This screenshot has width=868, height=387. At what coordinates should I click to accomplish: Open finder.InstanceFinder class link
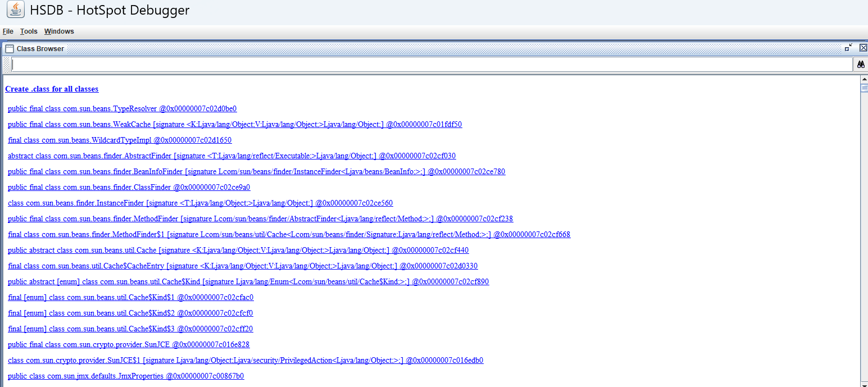click(201, 203)
